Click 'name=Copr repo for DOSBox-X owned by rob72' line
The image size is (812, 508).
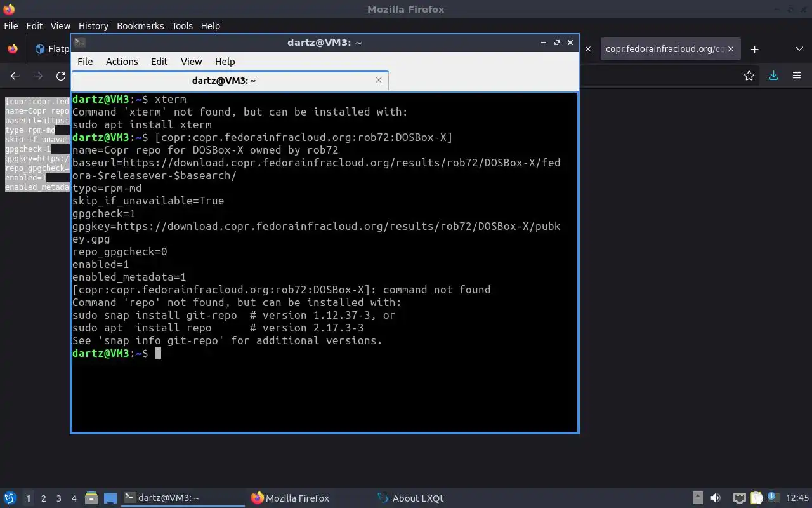[206, 150]
